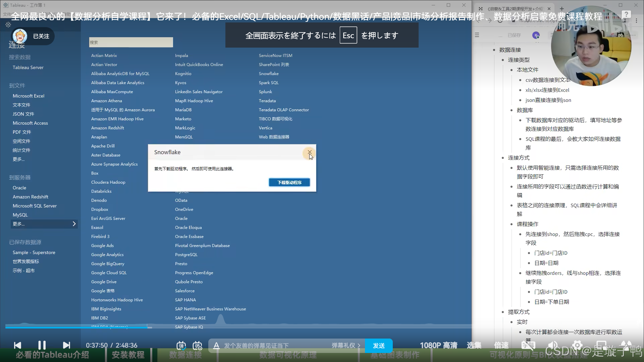Choose Amazon Athena connector
The height and width of the screenshot is (362, 644).
tap(106, 101)
